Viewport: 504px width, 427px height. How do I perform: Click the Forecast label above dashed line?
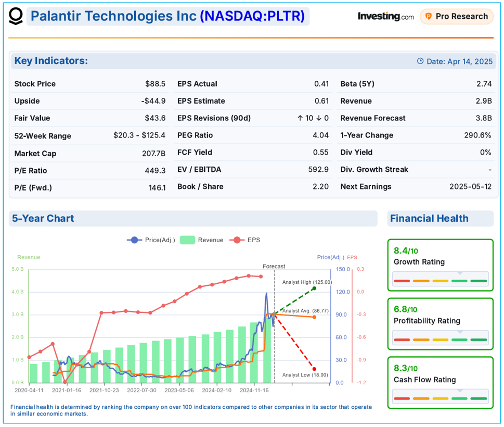274,267
